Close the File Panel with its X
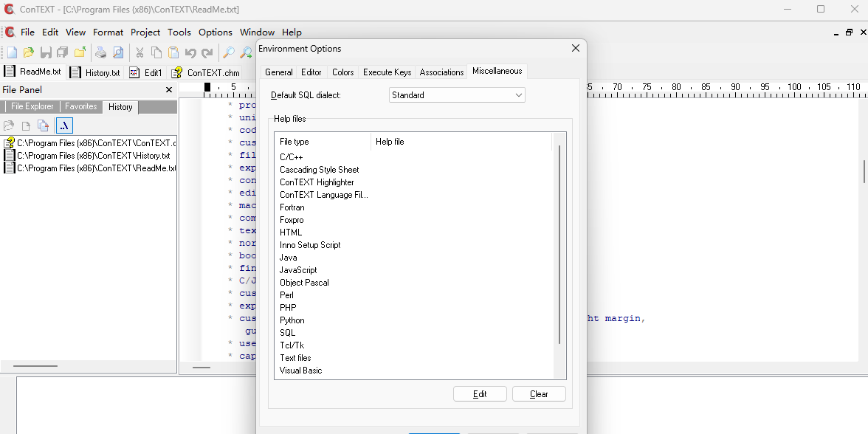 tap(169, 90)
